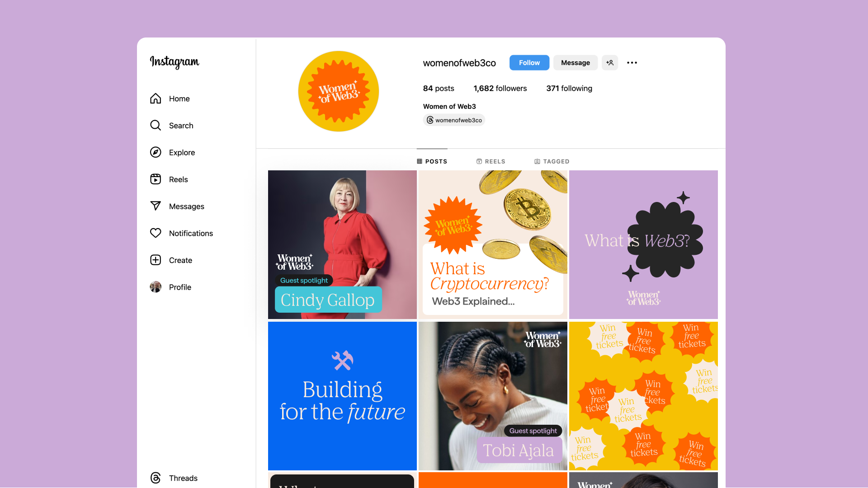Open the Explore compass icon

pos(156,152)
